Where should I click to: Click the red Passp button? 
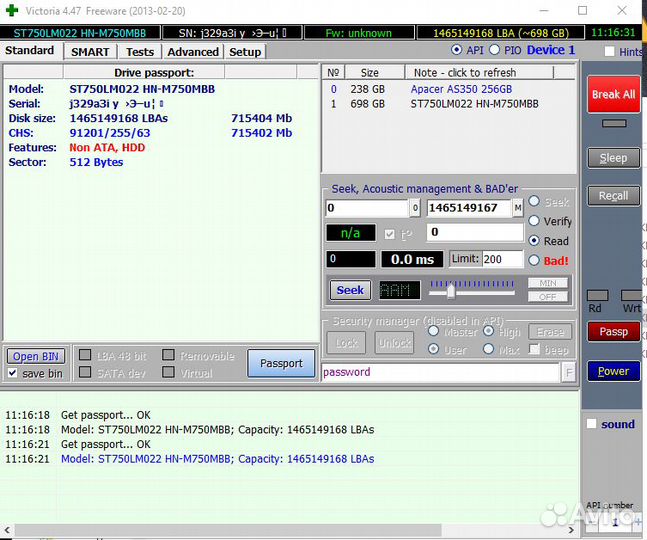(x=614, y=332)
